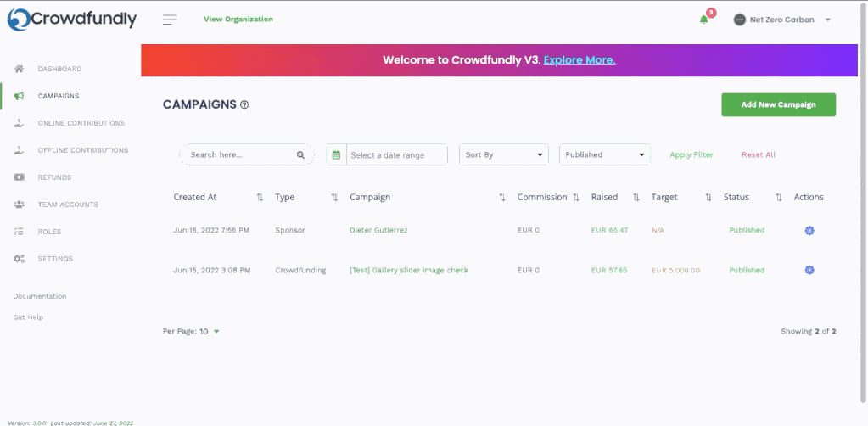Click Add New Campaign button
Image resolution: width=868 pixels, height=426 pixels.
click(778, 104)
